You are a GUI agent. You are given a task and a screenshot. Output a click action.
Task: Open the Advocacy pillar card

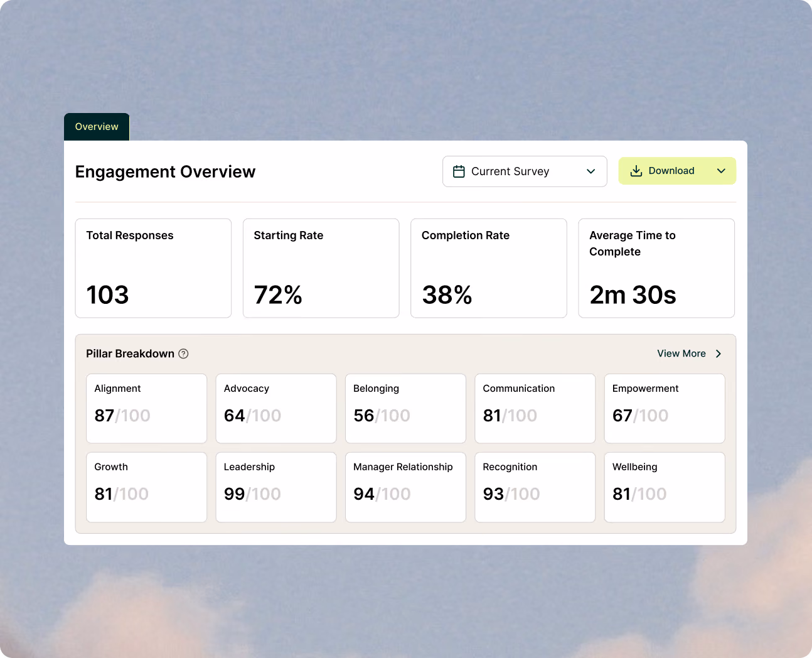coord(276,409)
